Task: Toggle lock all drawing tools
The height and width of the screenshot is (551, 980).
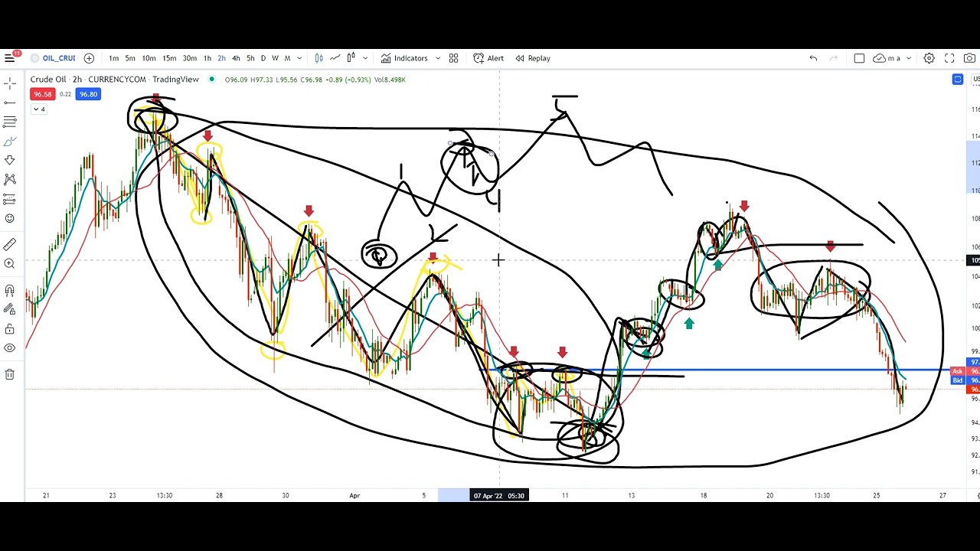Action: [x=9, y=329]
